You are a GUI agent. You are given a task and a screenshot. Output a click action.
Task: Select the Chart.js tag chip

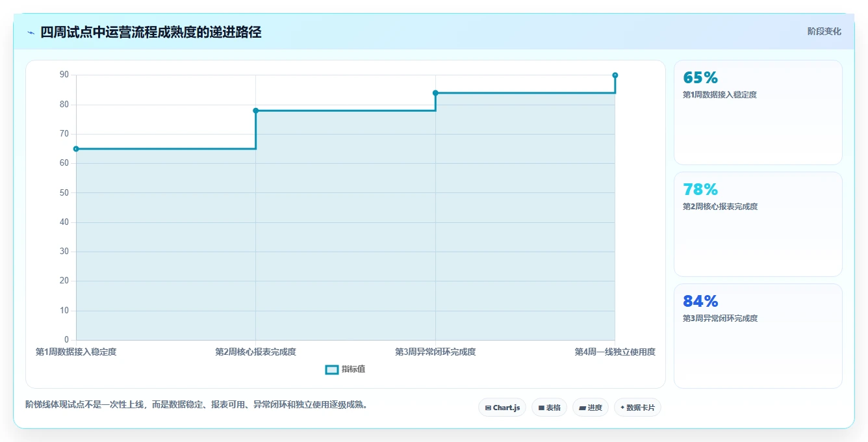pos(502,408)
